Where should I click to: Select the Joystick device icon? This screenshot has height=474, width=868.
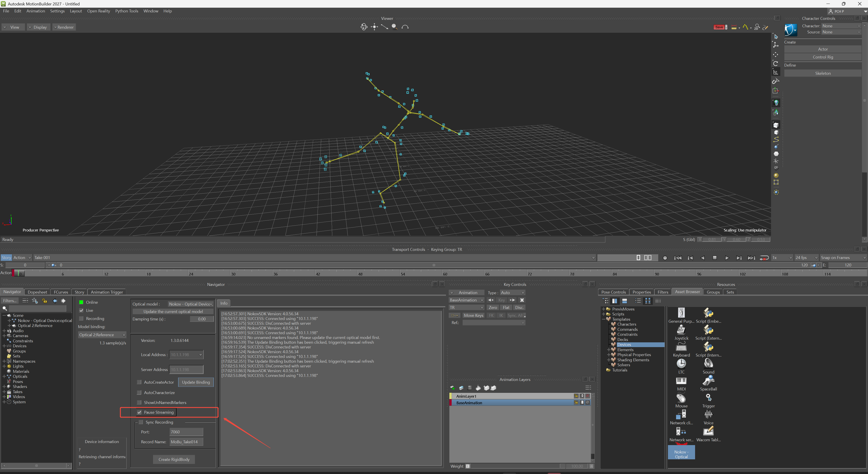pyautogui.click(x=681, y=330)
